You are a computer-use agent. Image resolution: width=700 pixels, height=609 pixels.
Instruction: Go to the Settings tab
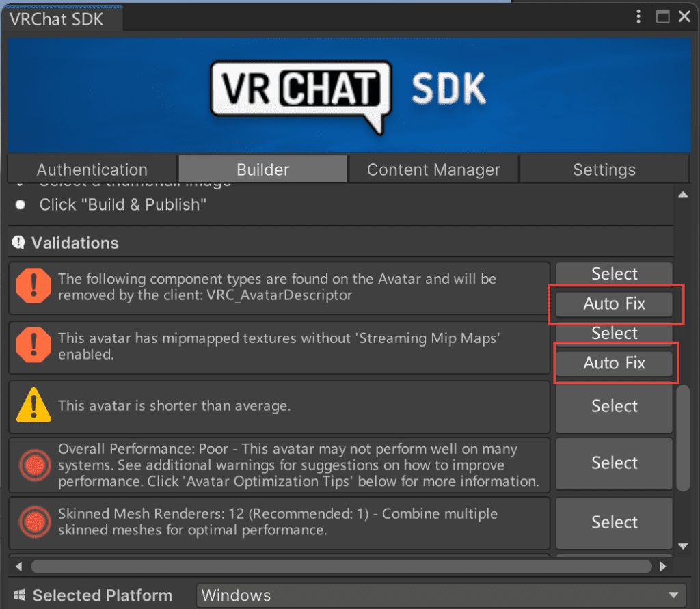click(x=604, y=170)
